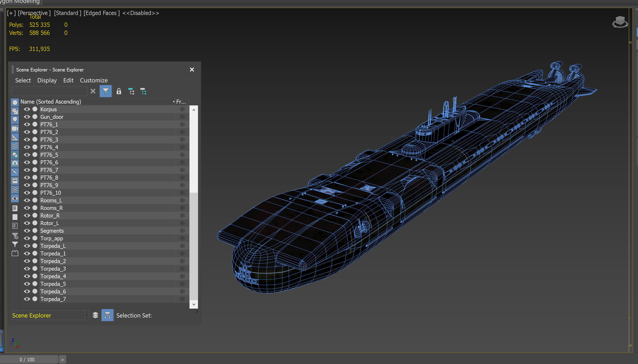638x364 pixels.
Task: Click the 0 / 100 time slider
Action: click(x=27, y=360)
